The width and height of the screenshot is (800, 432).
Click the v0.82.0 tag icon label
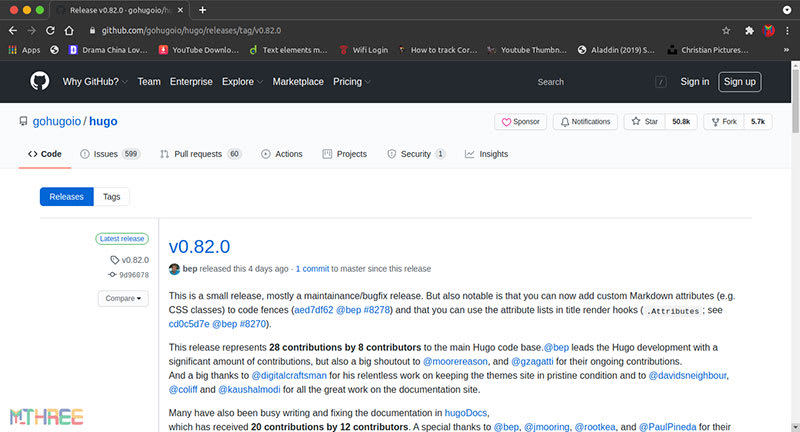click(130, 260)
